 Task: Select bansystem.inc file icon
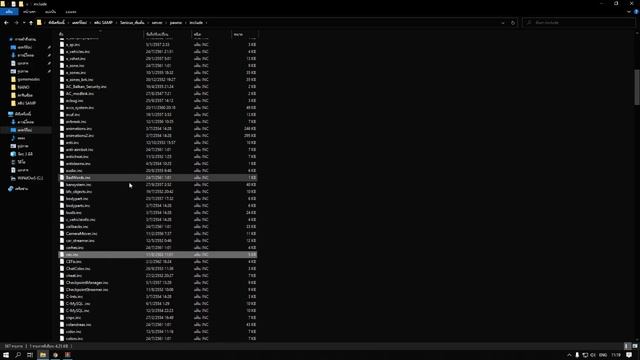click(x=62, y=184)
